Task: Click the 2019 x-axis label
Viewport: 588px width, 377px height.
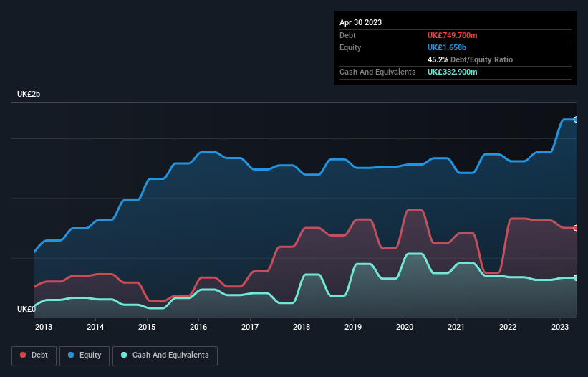Action: click(353, 327)
